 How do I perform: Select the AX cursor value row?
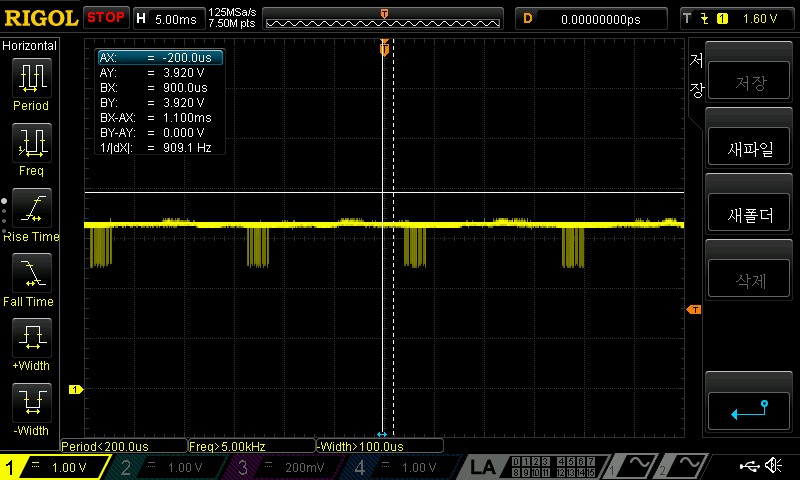coord(160,58)
